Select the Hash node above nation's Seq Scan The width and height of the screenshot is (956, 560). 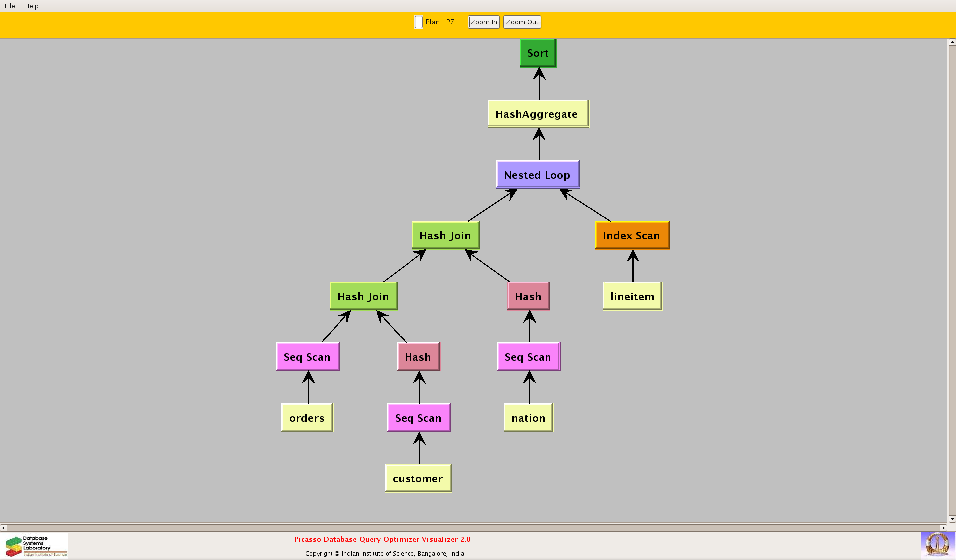pos(528,296)
